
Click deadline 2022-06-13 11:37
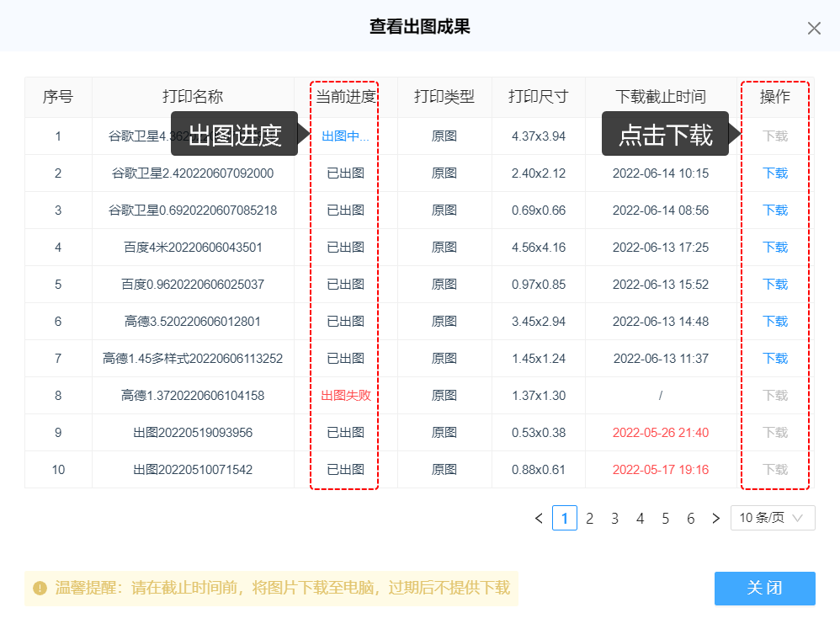coord(661,359)
